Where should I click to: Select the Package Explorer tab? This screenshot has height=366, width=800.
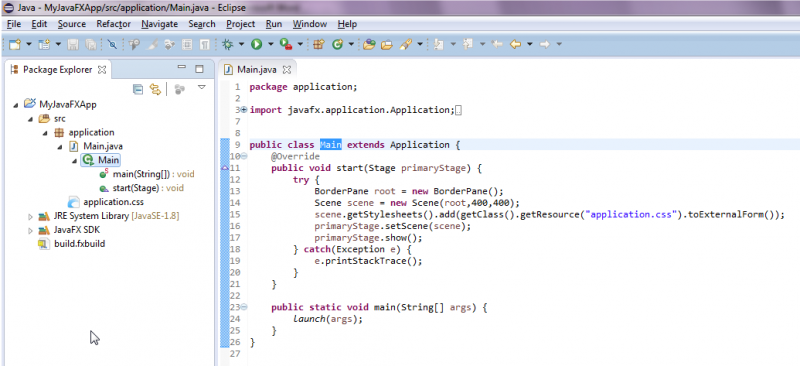[x=58, y=70]
